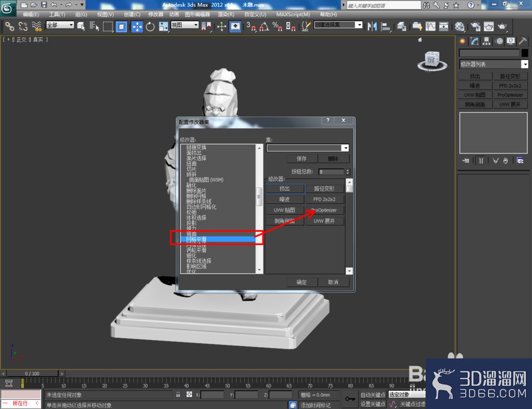Viewport: 532px width, 409px height.
Task: Open Render Setup dialog icon
Action: pos(475,26)
